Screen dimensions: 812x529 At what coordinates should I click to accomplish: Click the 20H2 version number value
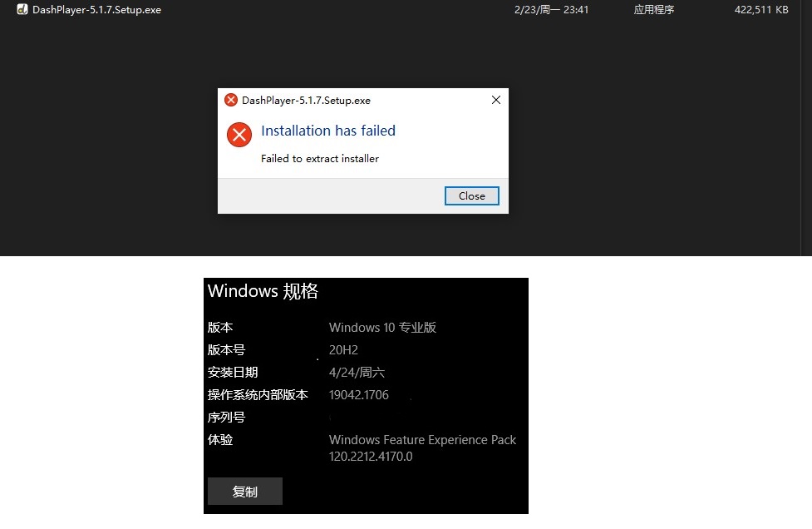[x=343, y=350]
